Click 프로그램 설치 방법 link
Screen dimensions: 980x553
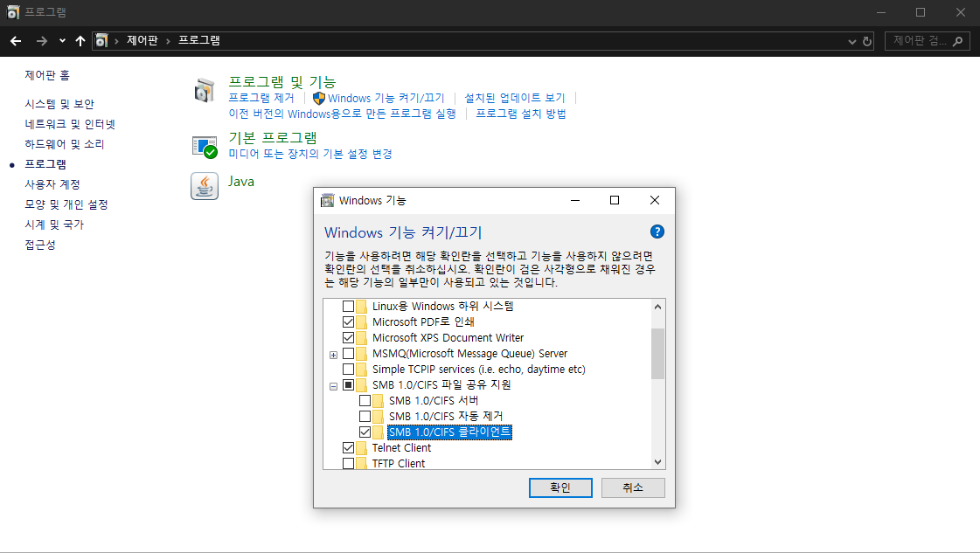pos(521,114)
